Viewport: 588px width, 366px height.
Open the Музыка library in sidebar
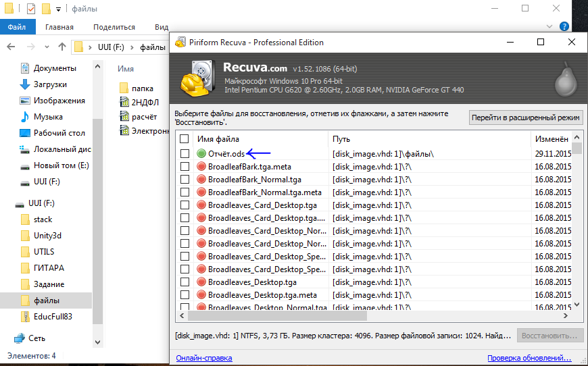(x=48, y=117)
